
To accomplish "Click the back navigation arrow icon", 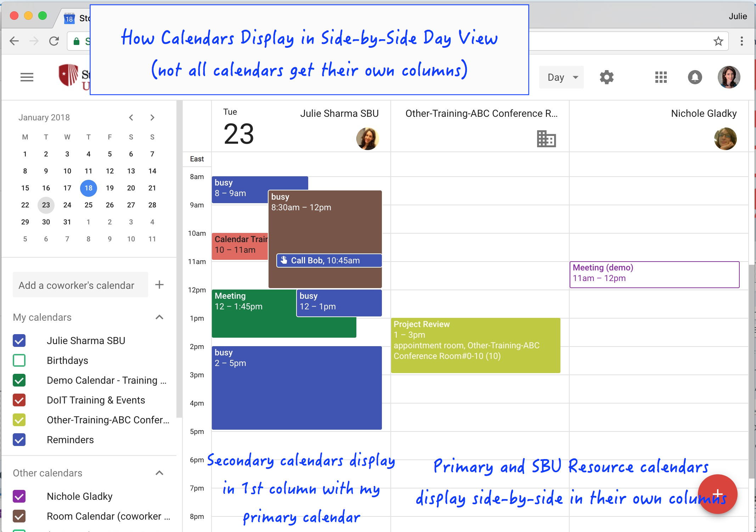I will coord(14,41).
